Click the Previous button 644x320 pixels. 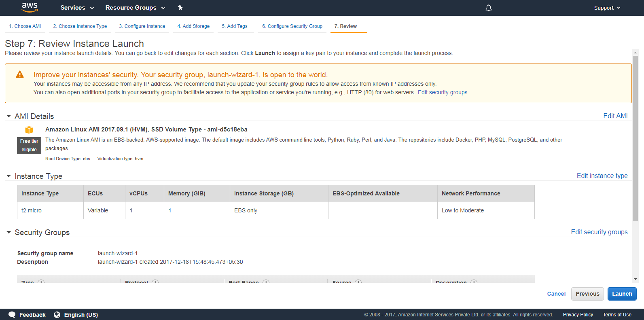587,294
